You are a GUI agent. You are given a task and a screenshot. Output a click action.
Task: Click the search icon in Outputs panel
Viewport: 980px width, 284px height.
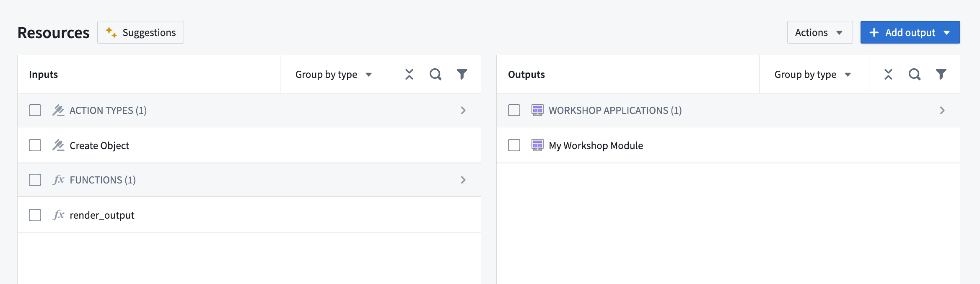pyautogui.click(x=914, y=75)
